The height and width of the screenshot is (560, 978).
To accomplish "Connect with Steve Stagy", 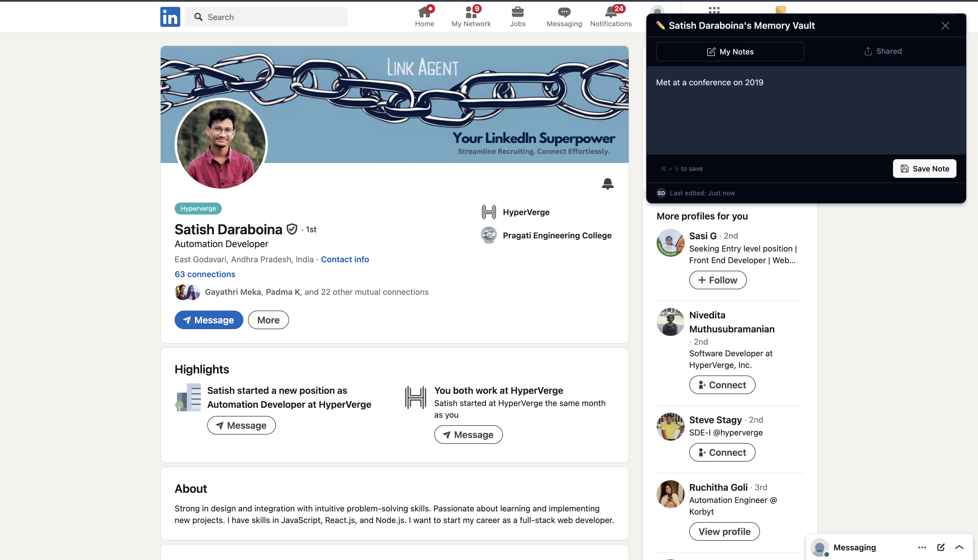I will coord(722,452).
